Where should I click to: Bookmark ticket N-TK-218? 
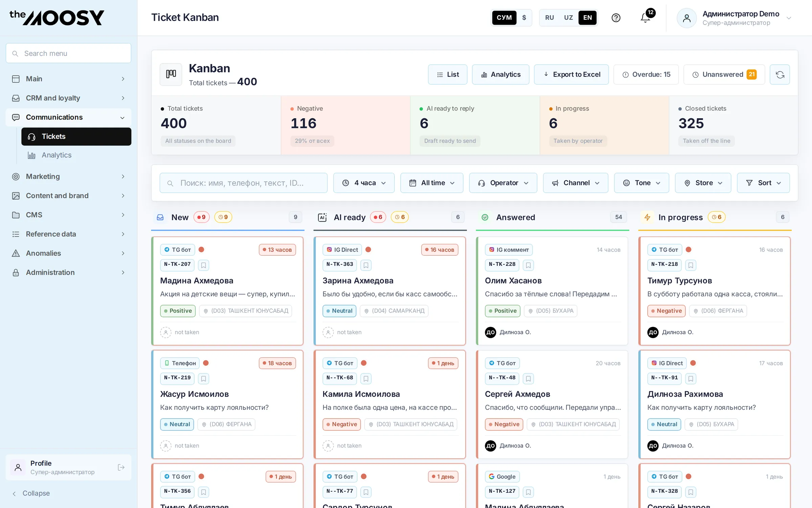point(691,265)
